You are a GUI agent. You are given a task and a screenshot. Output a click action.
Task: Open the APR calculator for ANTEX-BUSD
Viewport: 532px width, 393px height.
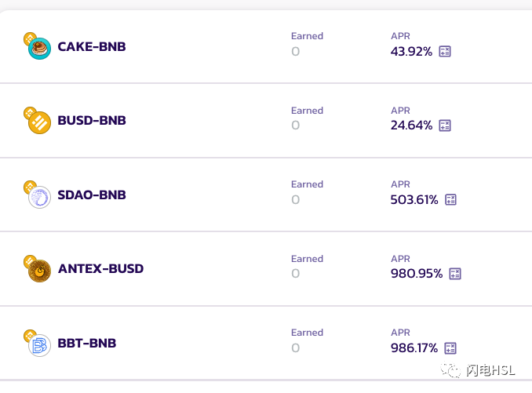(455, 274)
